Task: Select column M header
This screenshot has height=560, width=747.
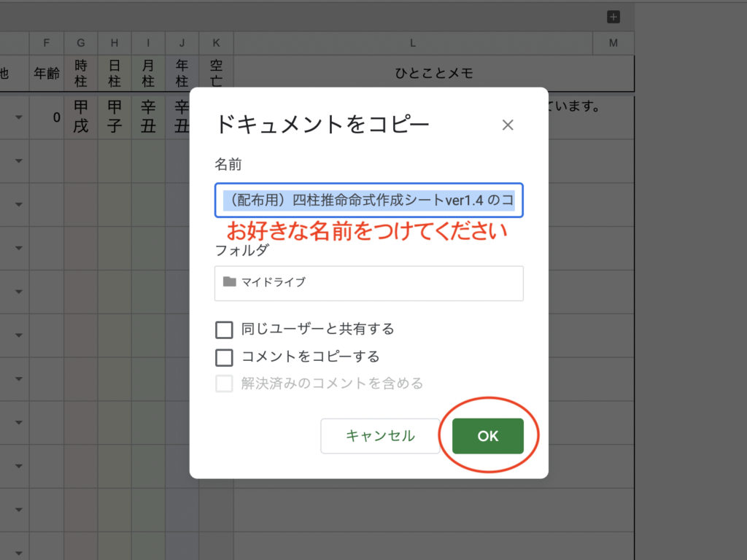Action: 613,43
